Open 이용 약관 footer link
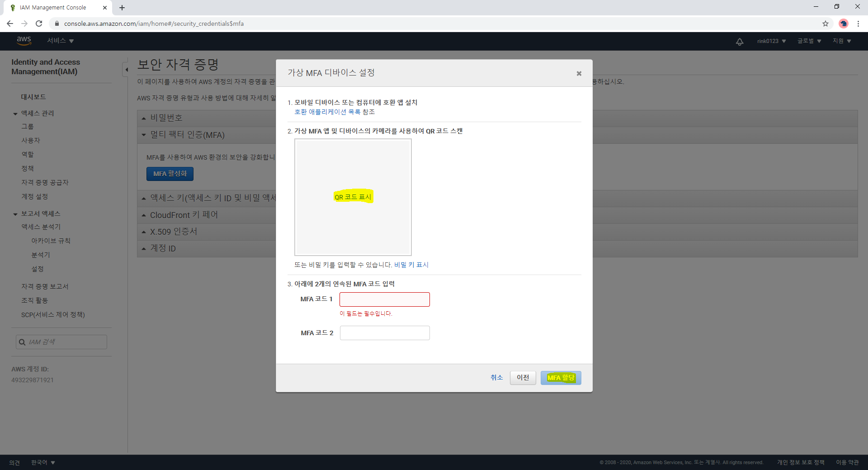Viewport: 868px width, 470px height. (847, 462)
